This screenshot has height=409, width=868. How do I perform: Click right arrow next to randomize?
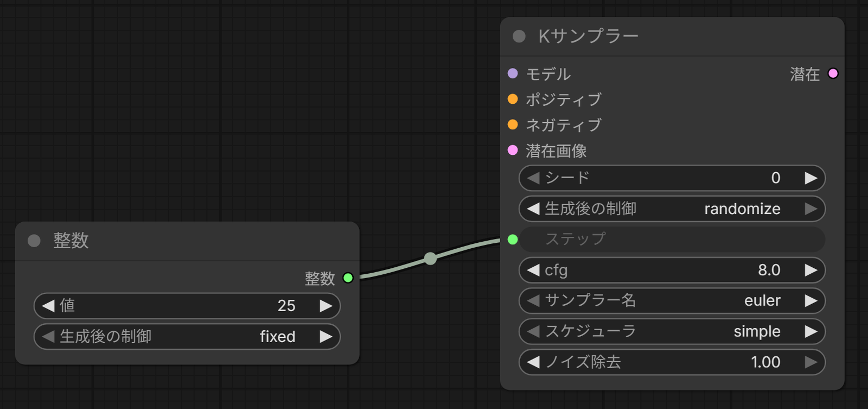pos(811,209)
